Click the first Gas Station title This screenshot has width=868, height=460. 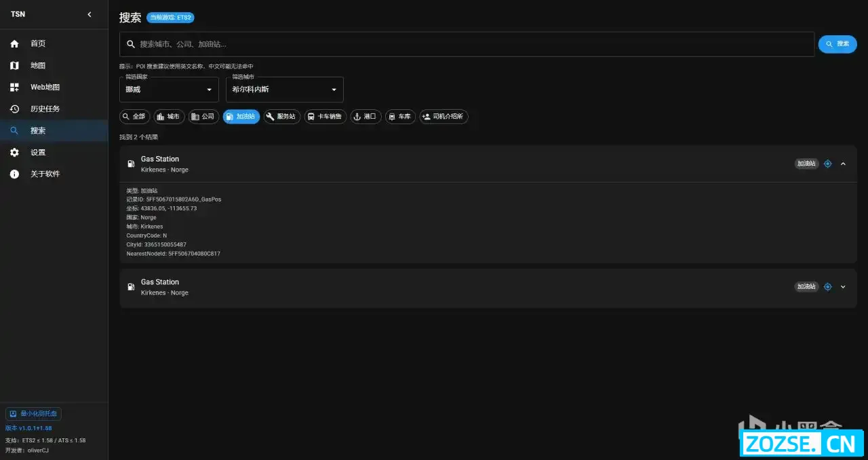pos(160,159)
